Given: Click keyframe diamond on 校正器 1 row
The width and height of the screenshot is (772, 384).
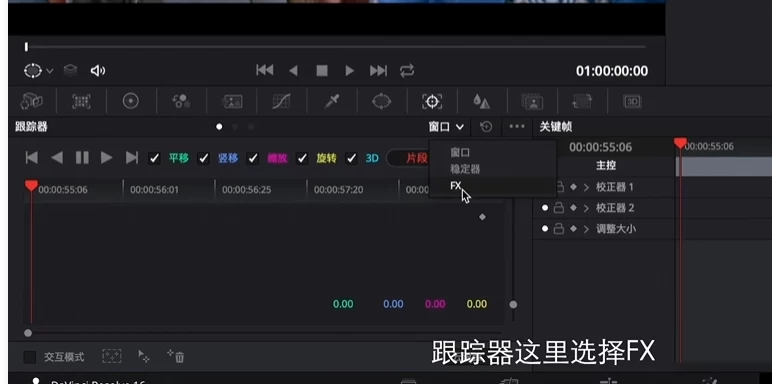Looking at the screenshot, I should tap(573, 187).
